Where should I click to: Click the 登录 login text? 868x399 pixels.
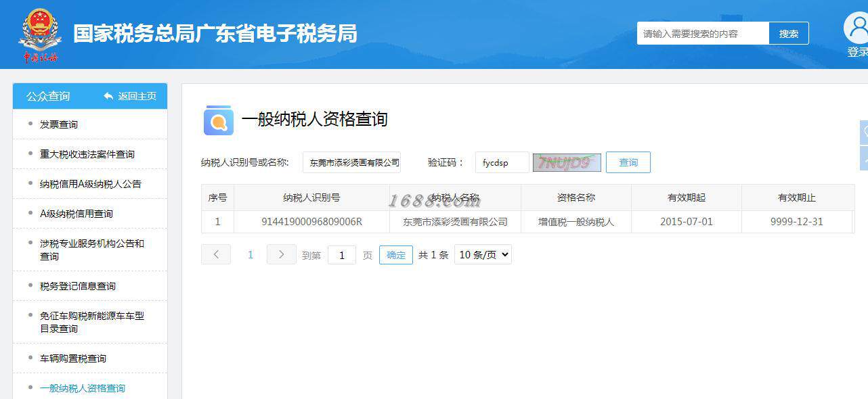pyautogui.click(x=857, y=52)
